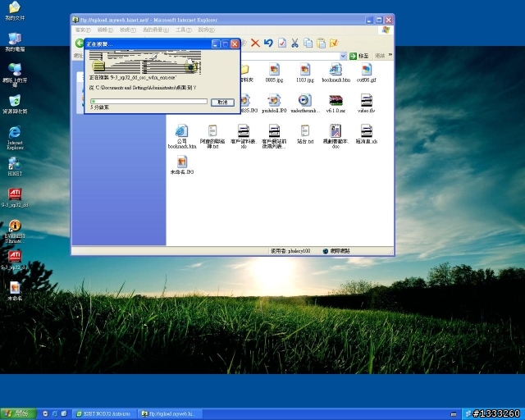The height and width of the screenshot is (420, 525).
Task: Open Network Places desktop icon
Action: [x=15, y=75]
